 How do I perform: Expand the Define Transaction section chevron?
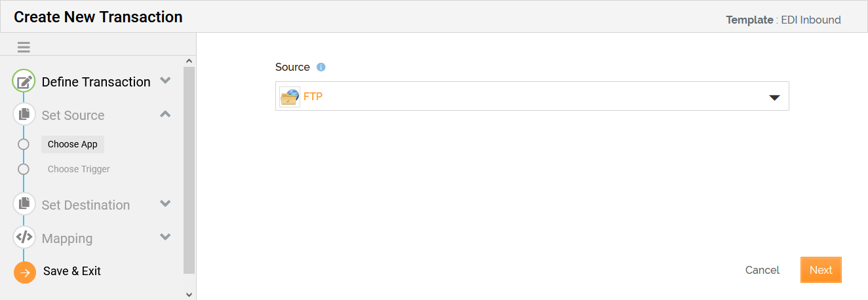click(x=165, y=81)
